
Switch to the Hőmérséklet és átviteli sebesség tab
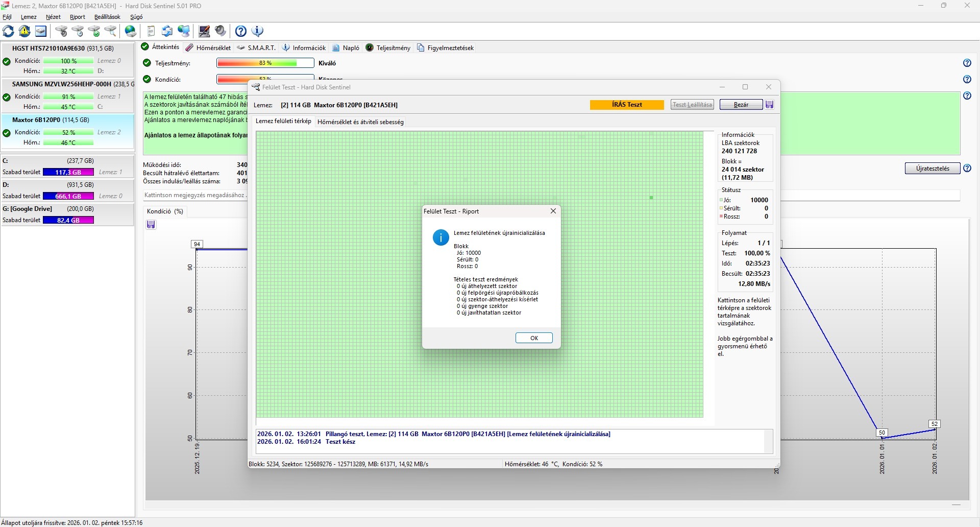(x=360, y=122)
